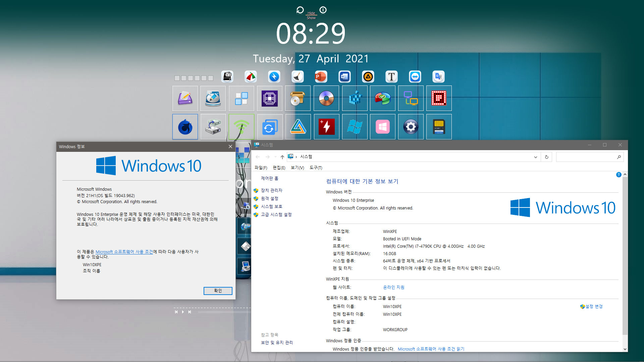
Task: Open the letter T font app icon
Action: [x=391, y=77]
